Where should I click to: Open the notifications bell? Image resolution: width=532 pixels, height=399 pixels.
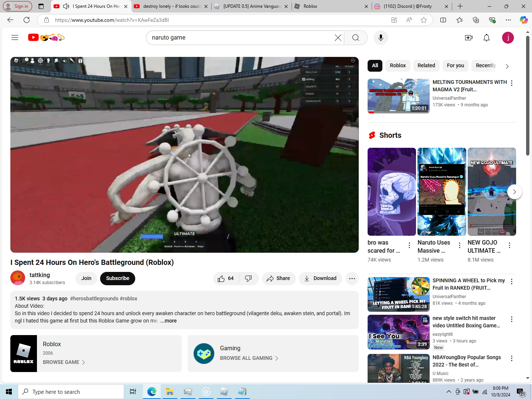(x=487, y=38)
